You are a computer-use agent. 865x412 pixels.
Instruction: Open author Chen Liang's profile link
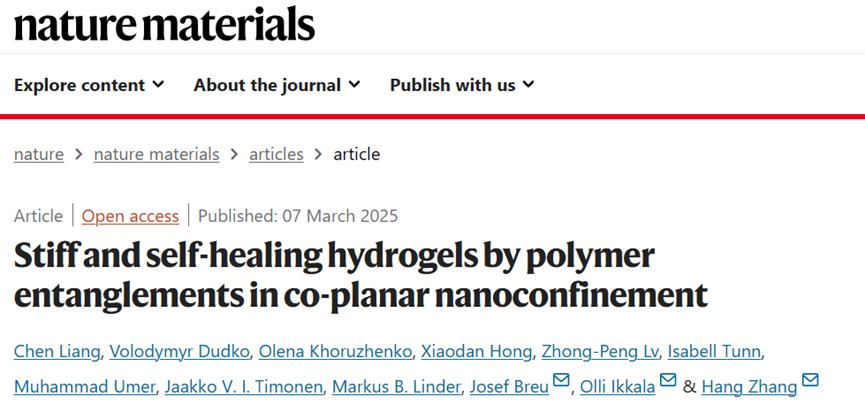pyautogui.click(x=57, y=351)
